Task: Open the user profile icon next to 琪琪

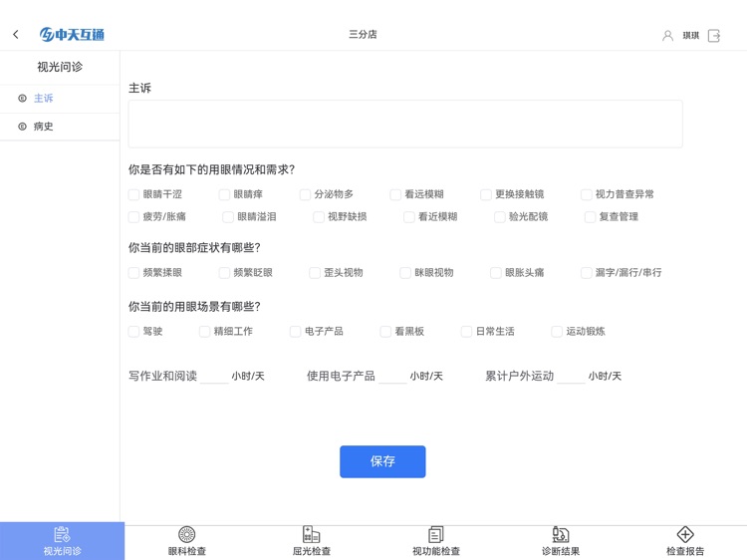Action: [x=667, y=35]
